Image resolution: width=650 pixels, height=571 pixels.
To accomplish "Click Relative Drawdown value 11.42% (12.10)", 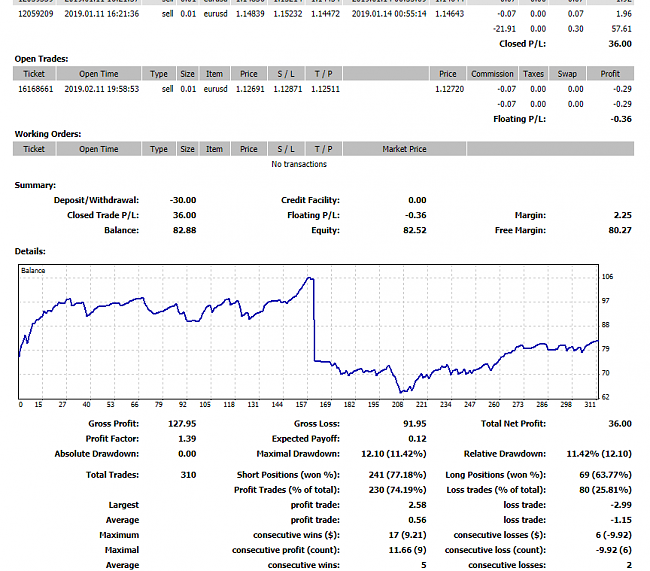I will click(x=599, y=454).
